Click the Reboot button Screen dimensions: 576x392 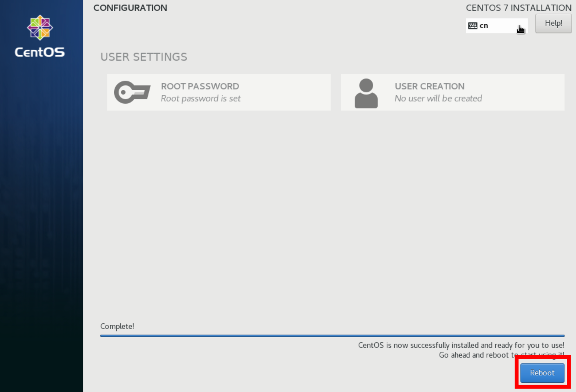coord(542,373)
